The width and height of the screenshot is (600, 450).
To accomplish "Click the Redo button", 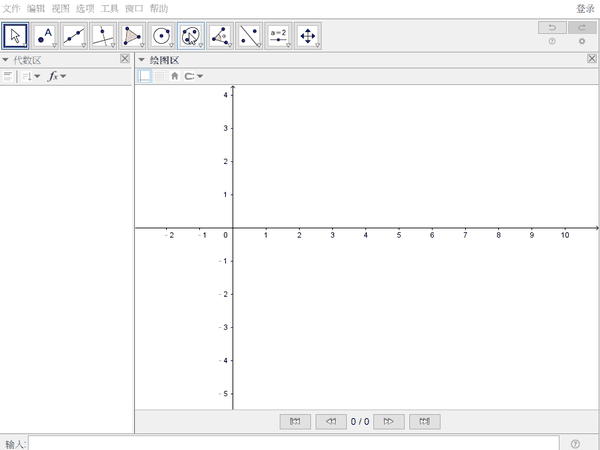I will click(x=582, y=28).
